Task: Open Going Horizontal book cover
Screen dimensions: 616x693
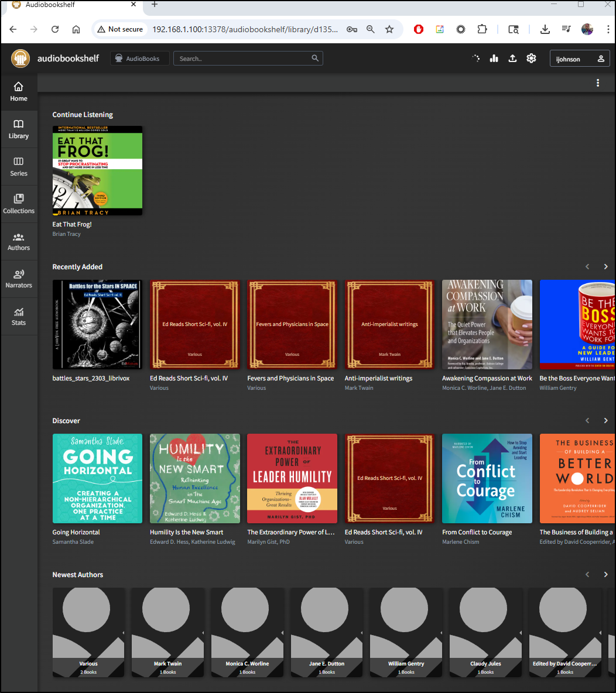Action: [x=97, y=478]
